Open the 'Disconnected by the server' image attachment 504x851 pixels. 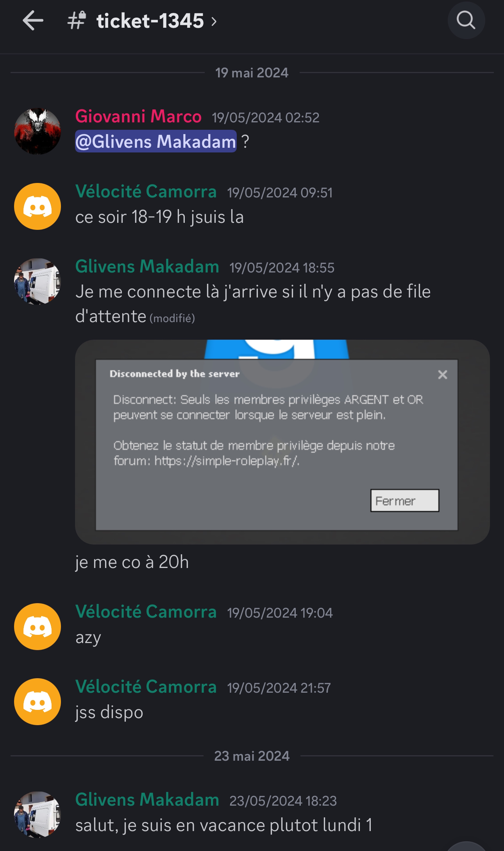pyautogui.click(x=282, y=442)
